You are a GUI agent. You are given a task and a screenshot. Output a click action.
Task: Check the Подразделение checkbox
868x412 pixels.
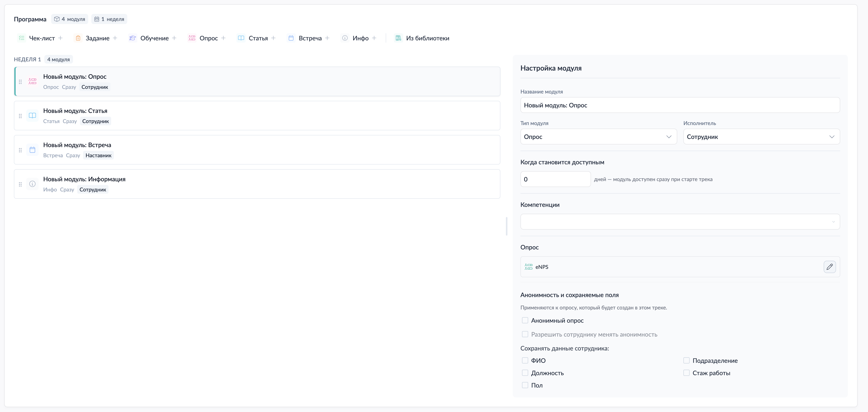(x=686, y=360)
